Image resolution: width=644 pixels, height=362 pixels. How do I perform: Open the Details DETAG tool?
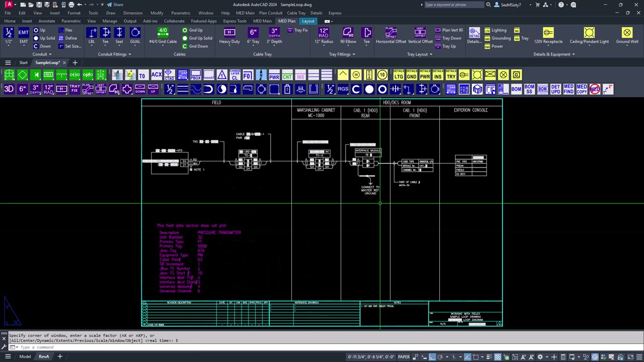(x=474, y=33)
